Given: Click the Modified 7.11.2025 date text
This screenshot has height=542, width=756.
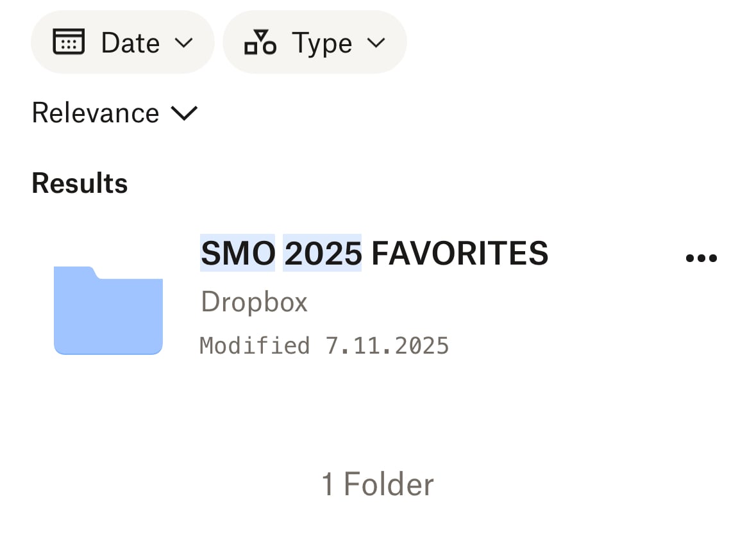Looking at the screenshot, I should (324, 346).
